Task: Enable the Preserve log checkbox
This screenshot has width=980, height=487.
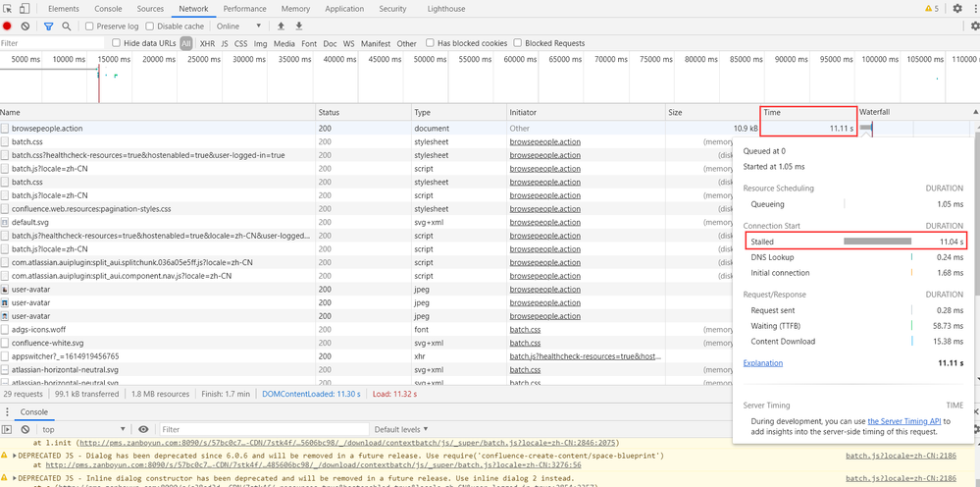Action: 90,27
